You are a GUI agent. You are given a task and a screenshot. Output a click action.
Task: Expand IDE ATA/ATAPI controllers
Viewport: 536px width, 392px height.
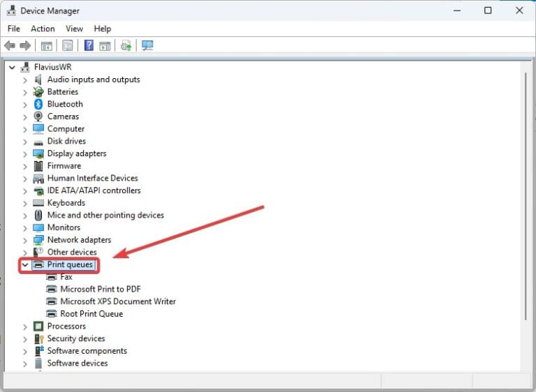click(25, 191)
